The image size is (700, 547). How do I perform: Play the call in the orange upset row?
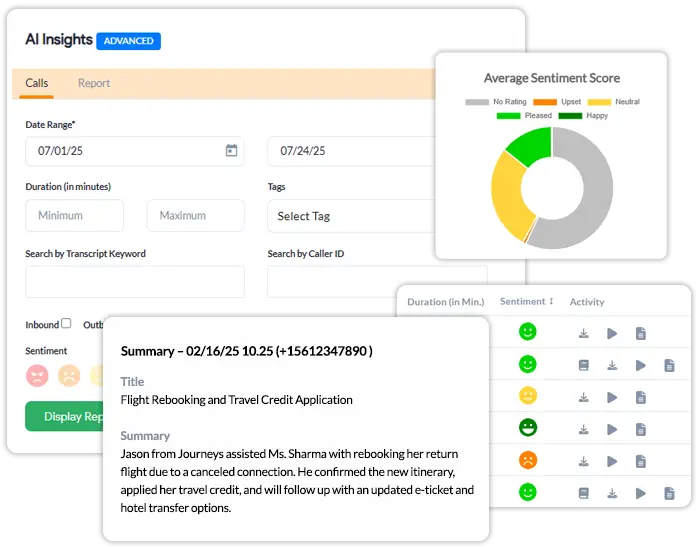point(612,461)
